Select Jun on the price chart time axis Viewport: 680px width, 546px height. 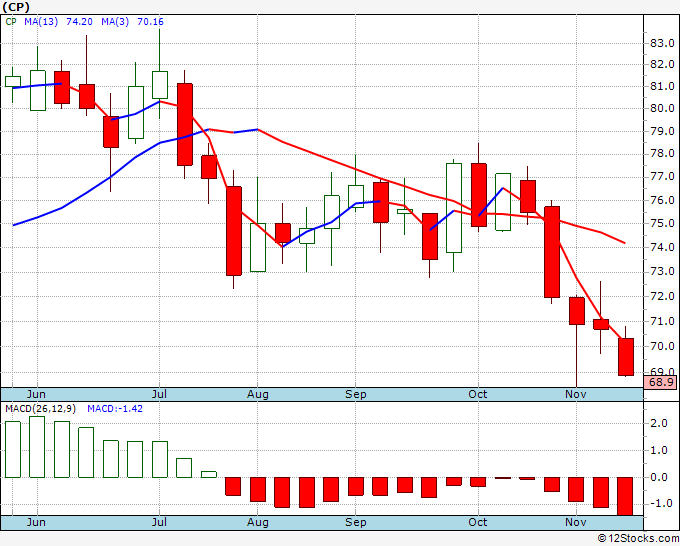pos(36,394)
